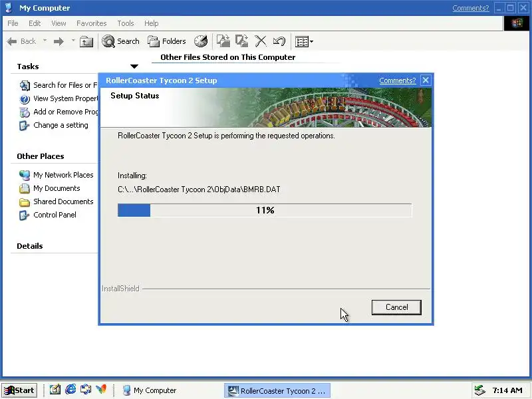This screenshot has height=399, width=532.
Task: Click the Show Desktop quick launch icon
Action: (x=86, y=389)
